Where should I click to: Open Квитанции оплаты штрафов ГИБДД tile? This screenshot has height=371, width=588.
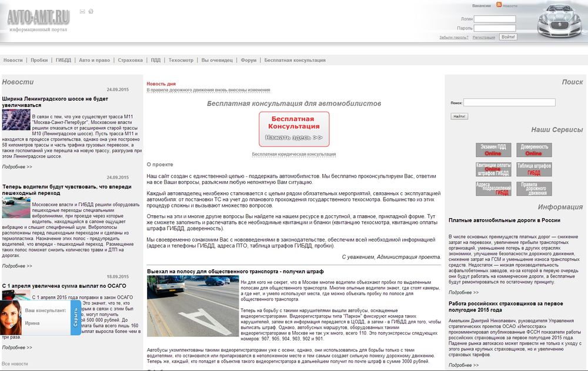click(493, 169)
